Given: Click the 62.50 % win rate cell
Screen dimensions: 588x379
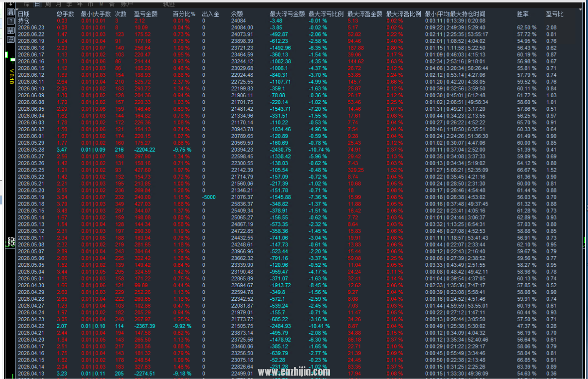Looking at the screenshot, I should (x=527, y=28).
